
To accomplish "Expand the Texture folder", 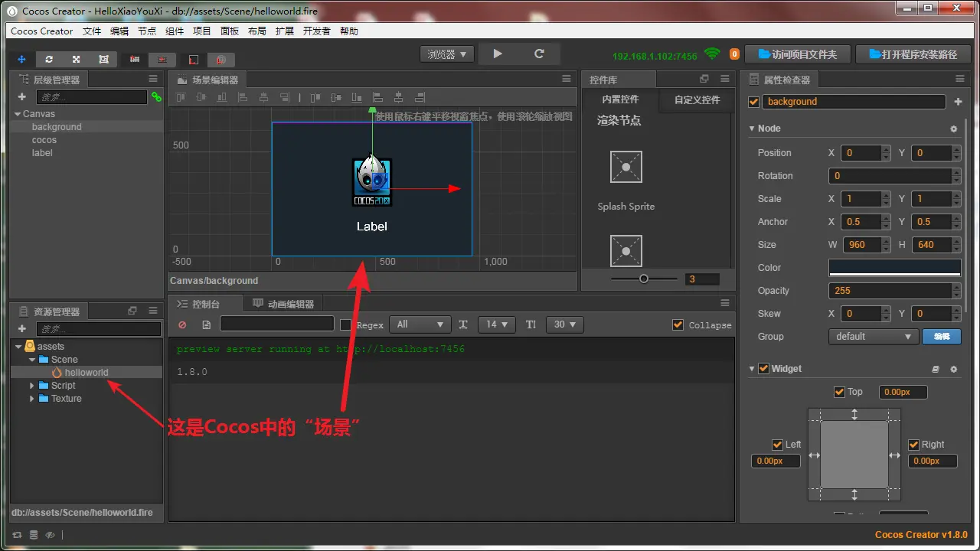I will tap(31, 399).
